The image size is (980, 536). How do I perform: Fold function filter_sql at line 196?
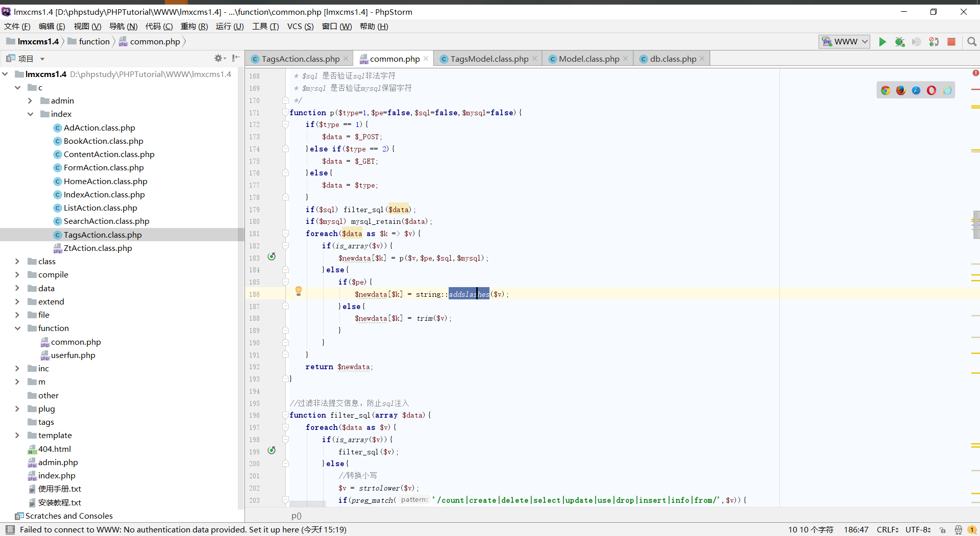(286, 415)
